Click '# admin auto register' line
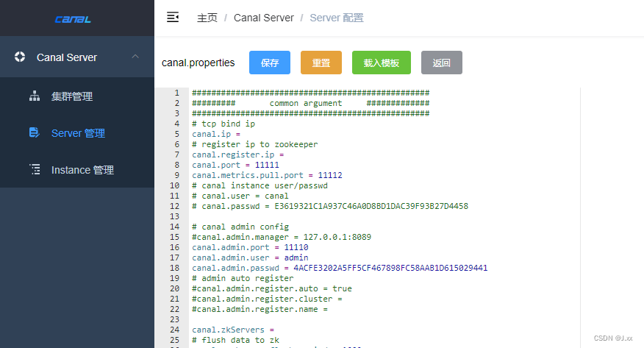 [x=243, y=278]
